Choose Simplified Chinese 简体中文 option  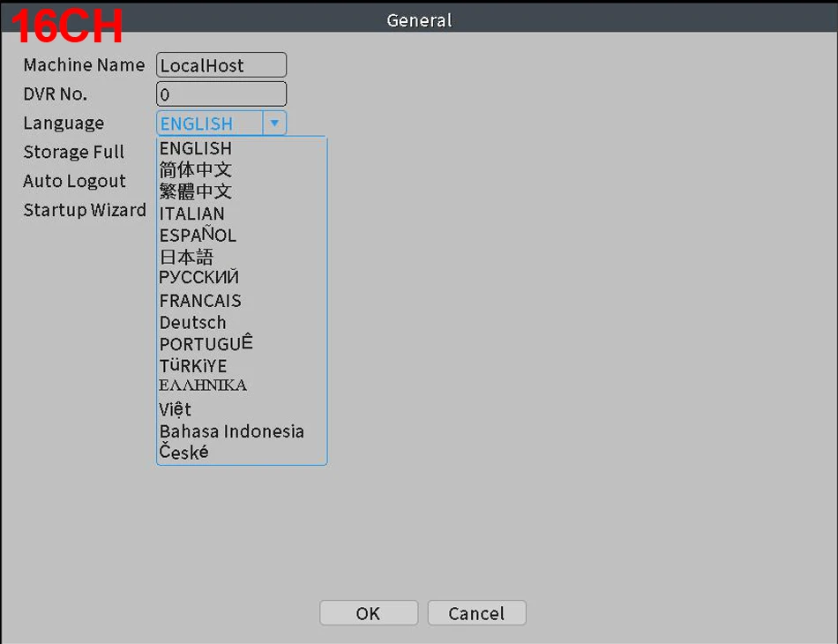(196, 169)
